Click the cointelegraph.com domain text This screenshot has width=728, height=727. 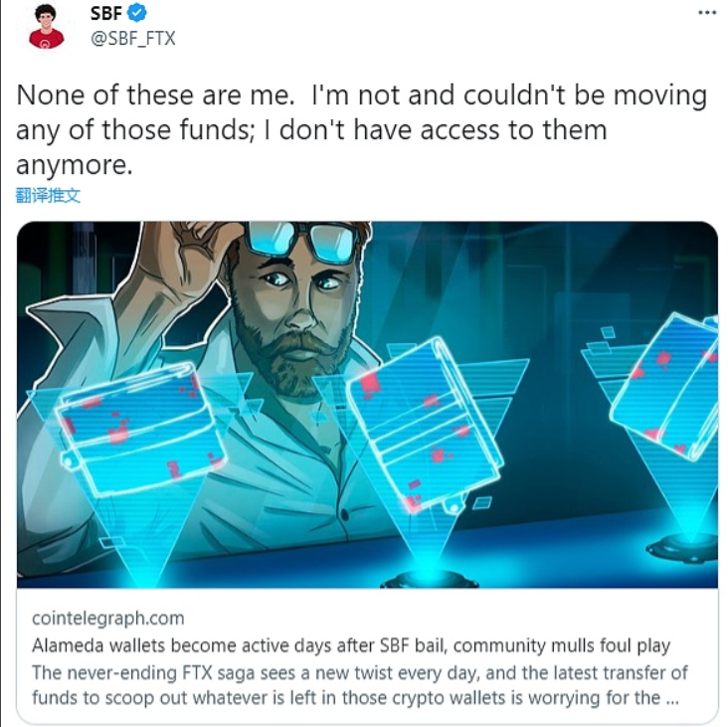[108, 618]
